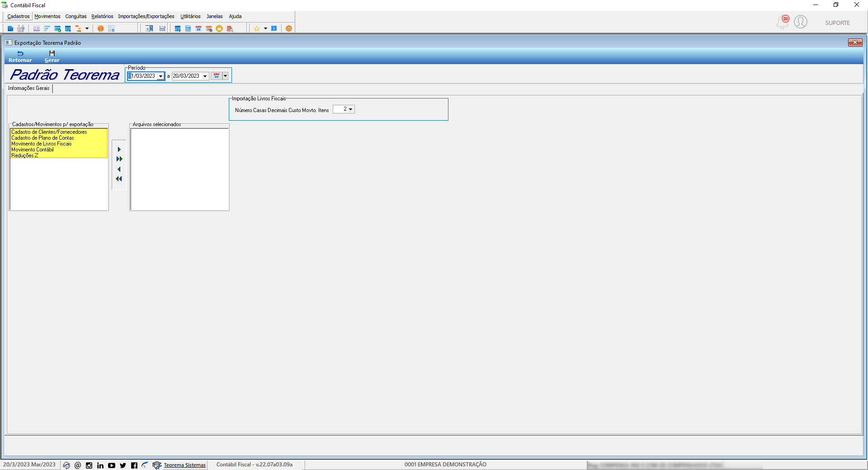868x470 pixels.
Task: Click the document with dollar sign icon
Action: [149, 28]
